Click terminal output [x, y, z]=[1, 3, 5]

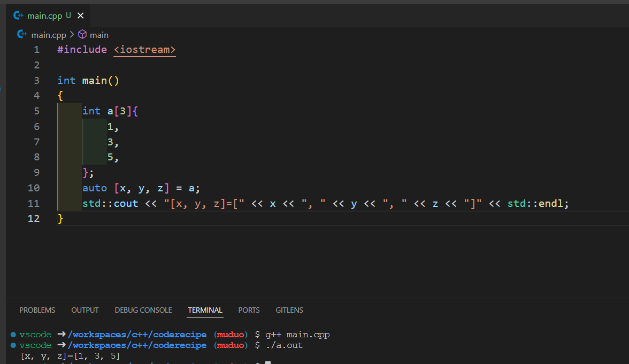tap(70, 356)
